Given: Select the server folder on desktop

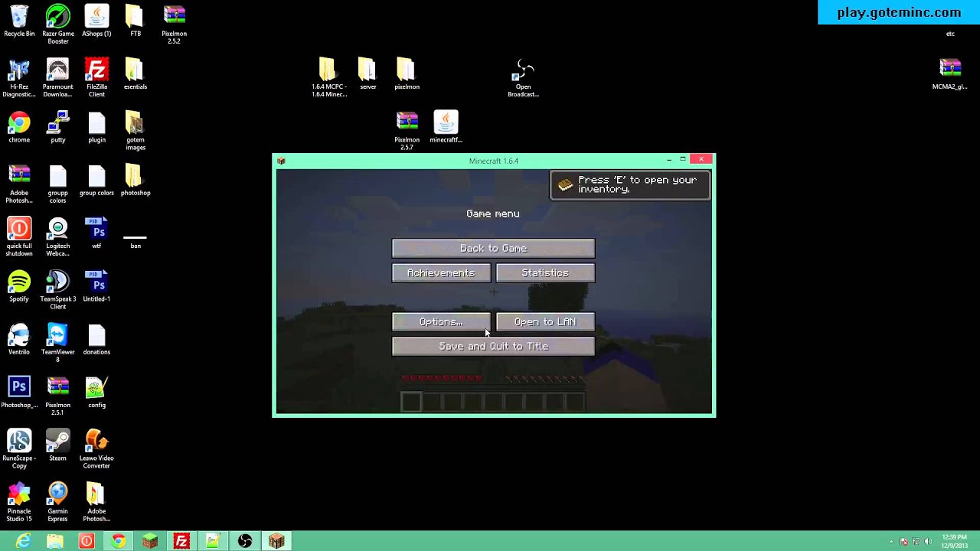Looking at the screenshot, I should point(368,74).
